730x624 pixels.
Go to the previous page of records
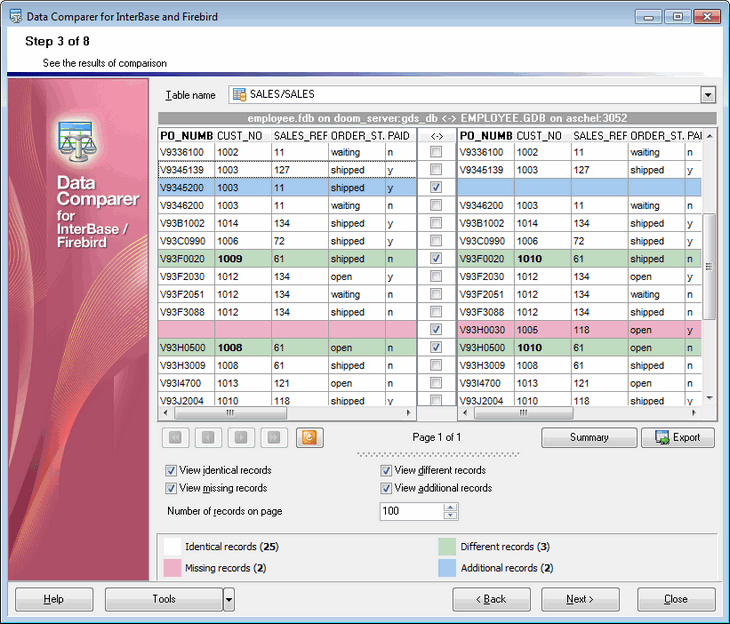click(x=208, y=437)
